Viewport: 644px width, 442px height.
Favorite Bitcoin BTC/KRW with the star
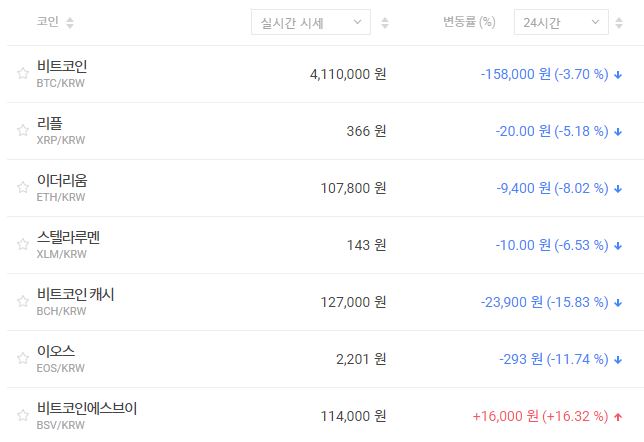pos(22,73)
